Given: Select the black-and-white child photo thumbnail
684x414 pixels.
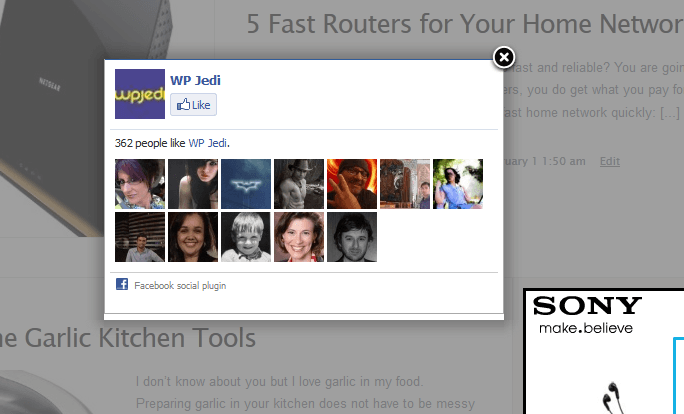Looking at the screenshot, I should click(x=246, y=237).
